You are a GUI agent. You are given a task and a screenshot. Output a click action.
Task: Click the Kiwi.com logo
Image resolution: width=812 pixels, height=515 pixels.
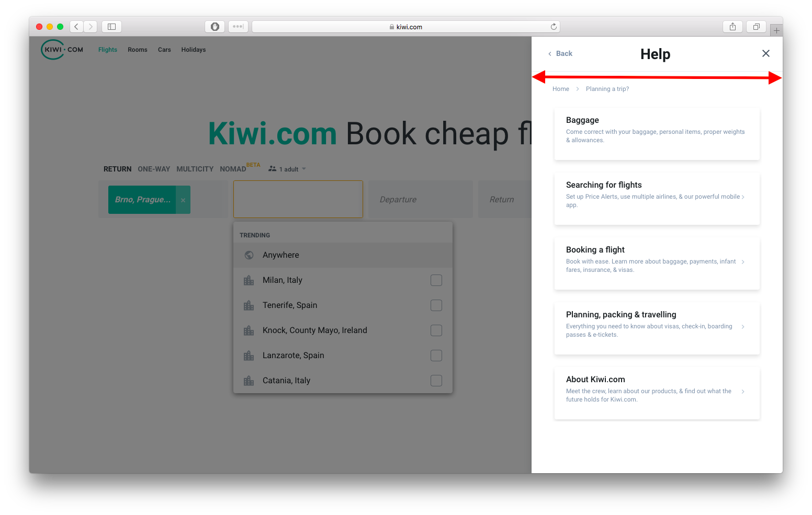pyautogui.click(x=61, y=49)
